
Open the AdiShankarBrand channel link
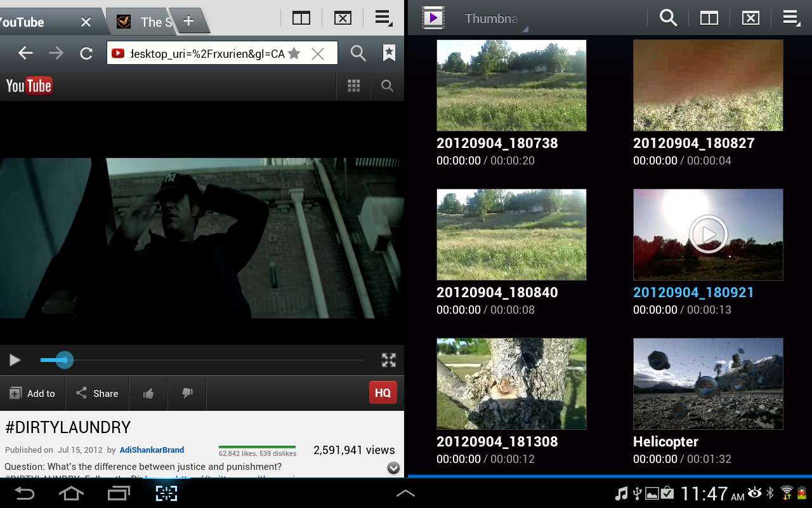click(152, 450)
